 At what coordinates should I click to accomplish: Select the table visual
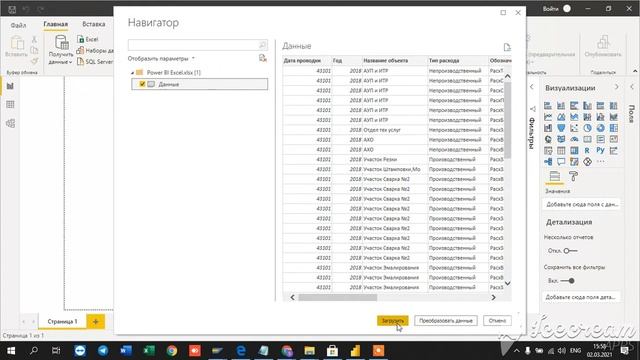(x=561, y=151)
